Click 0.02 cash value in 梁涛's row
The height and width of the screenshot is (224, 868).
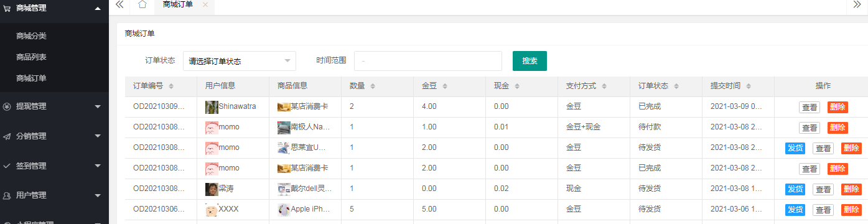tap(502, 189)
